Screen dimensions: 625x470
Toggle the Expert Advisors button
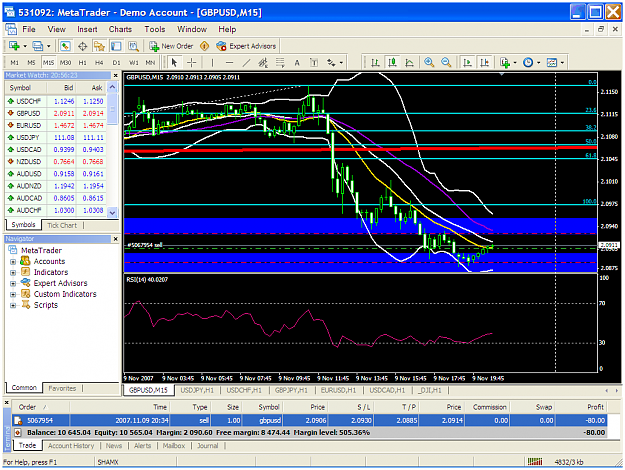click(246, 46)
